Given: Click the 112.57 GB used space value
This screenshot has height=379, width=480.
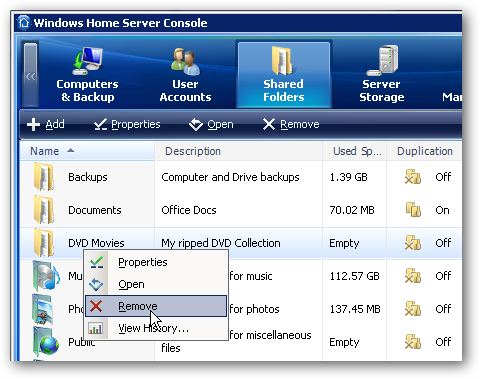Looking at the screenshot, I should point(355,276).
